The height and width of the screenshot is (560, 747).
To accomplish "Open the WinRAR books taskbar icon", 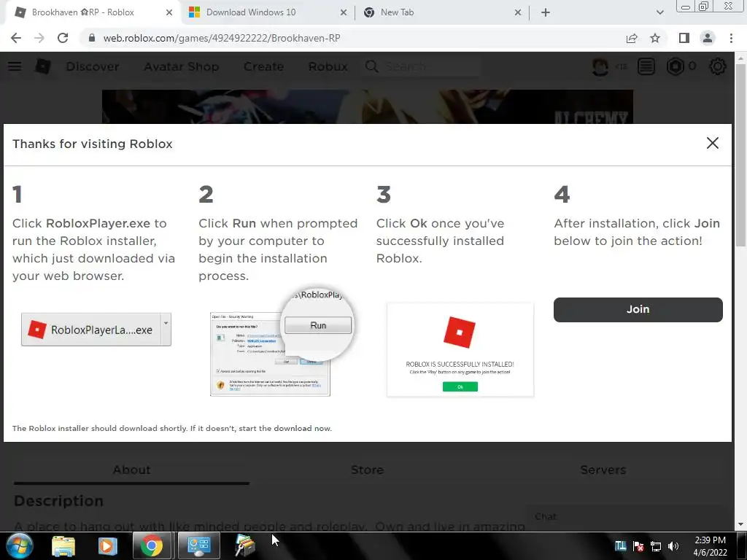I will 245,545.
